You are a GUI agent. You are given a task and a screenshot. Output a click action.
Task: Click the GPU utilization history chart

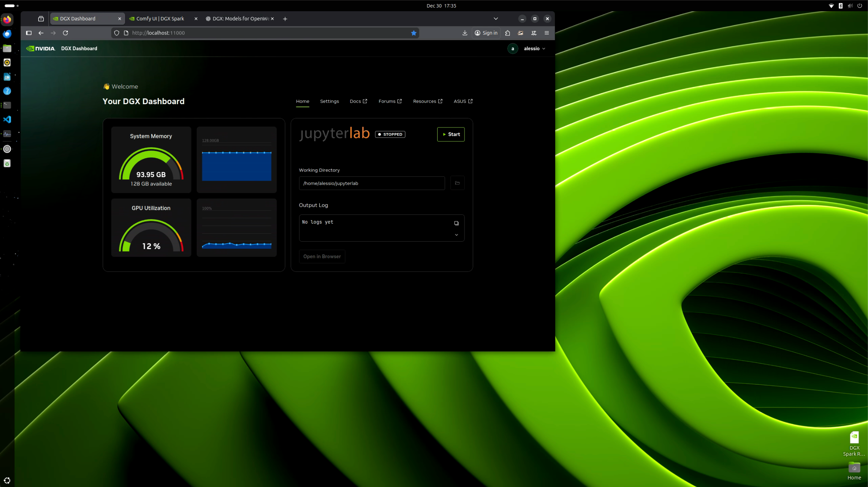[x=236, y=228]
